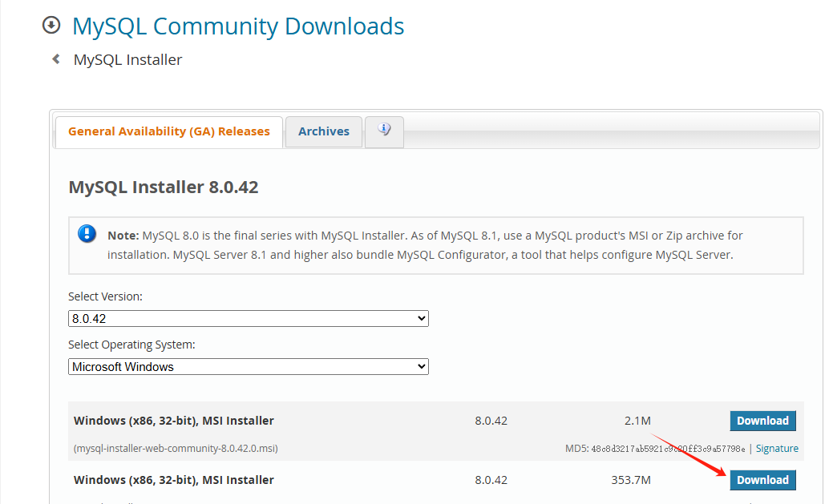
Task: Click the mysql-installer-web-community-8.0.42.0.msi filename
Action: pos(176,449)
